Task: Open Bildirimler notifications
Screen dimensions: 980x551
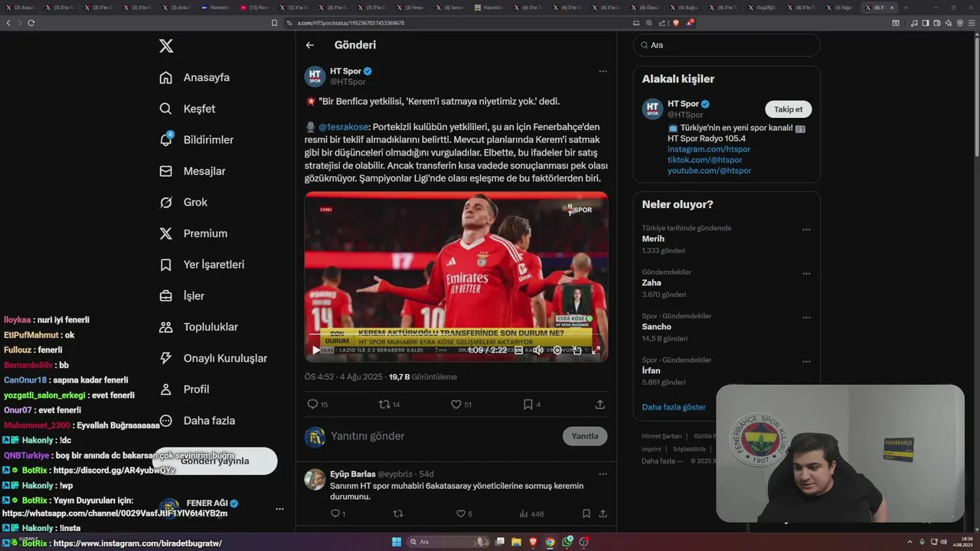Action: [x=196, y=140]
